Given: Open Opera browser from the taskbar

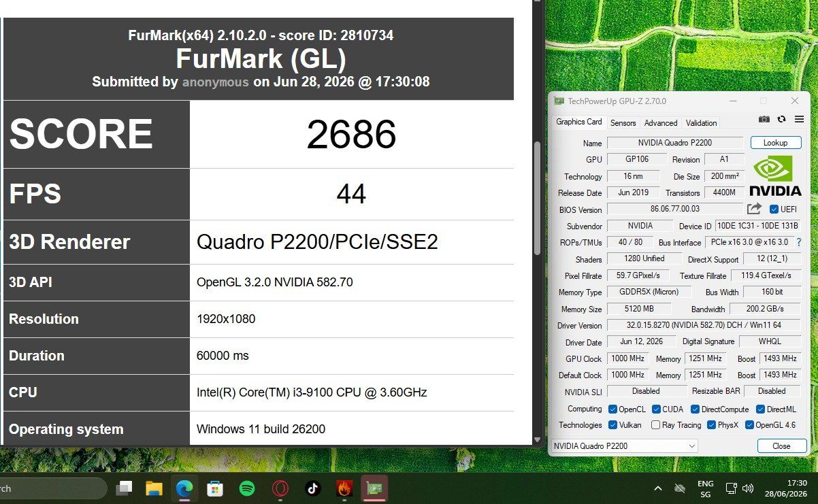Looking at the screenshot, I should [x=280, y=488].
